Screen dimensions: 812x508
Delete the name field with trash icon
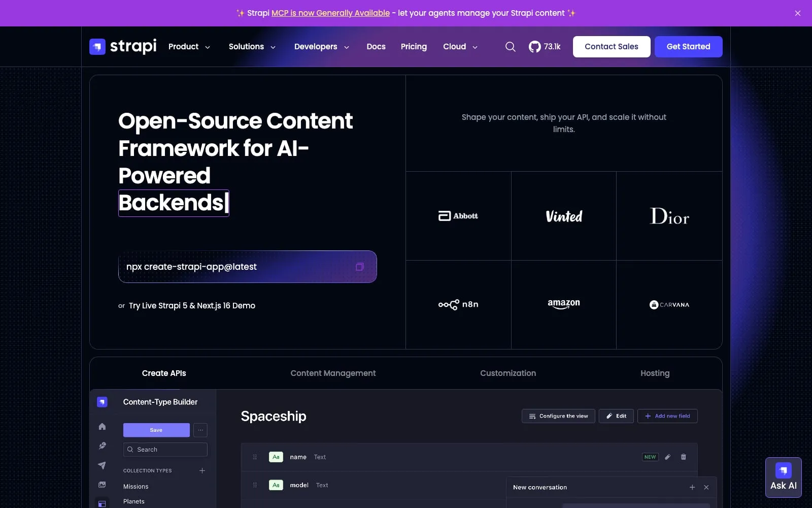(x=683, y=457)
